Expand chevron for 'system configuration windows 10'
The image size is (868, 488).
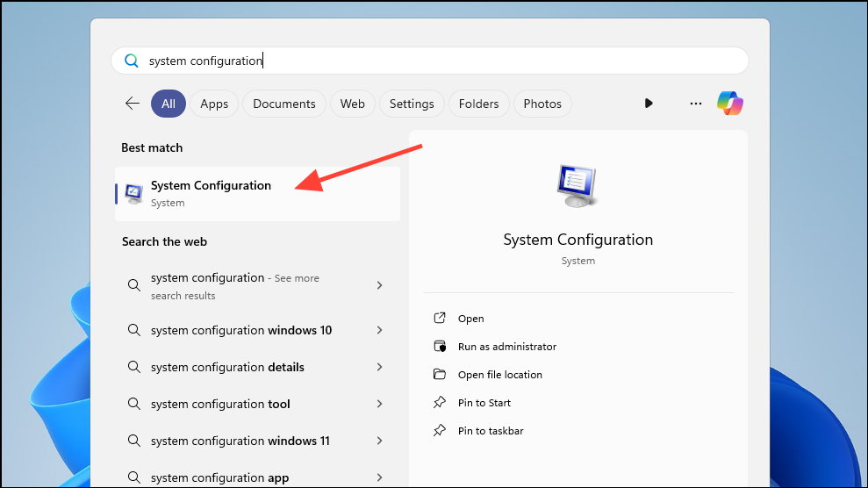point(380,330)
